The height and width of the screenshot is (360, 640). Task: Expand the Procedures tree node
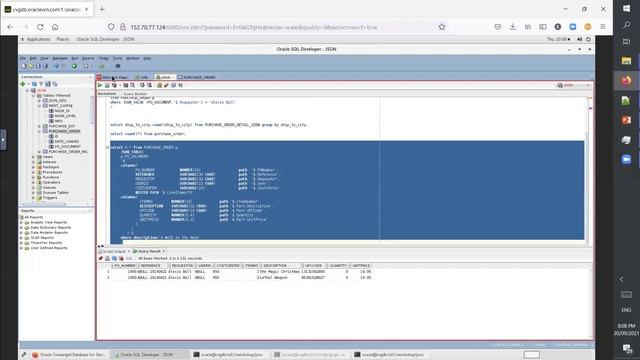[33, 172]
